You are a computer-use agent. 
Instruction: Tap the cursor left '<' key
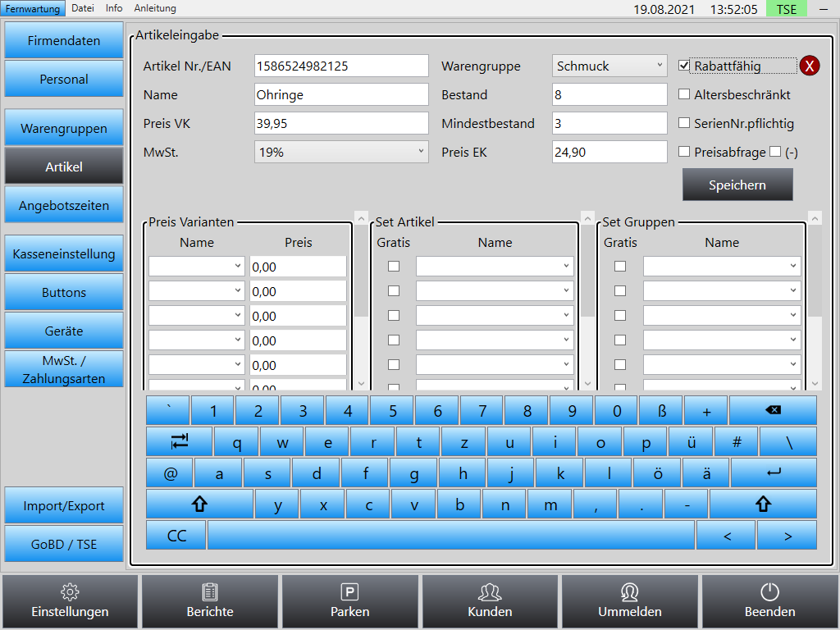[727, 535]
